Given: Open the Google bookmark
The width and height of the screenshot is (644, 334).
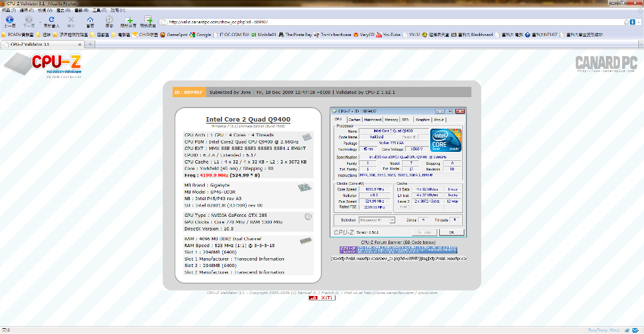Looking at the screenshot, I should (200, 35).
